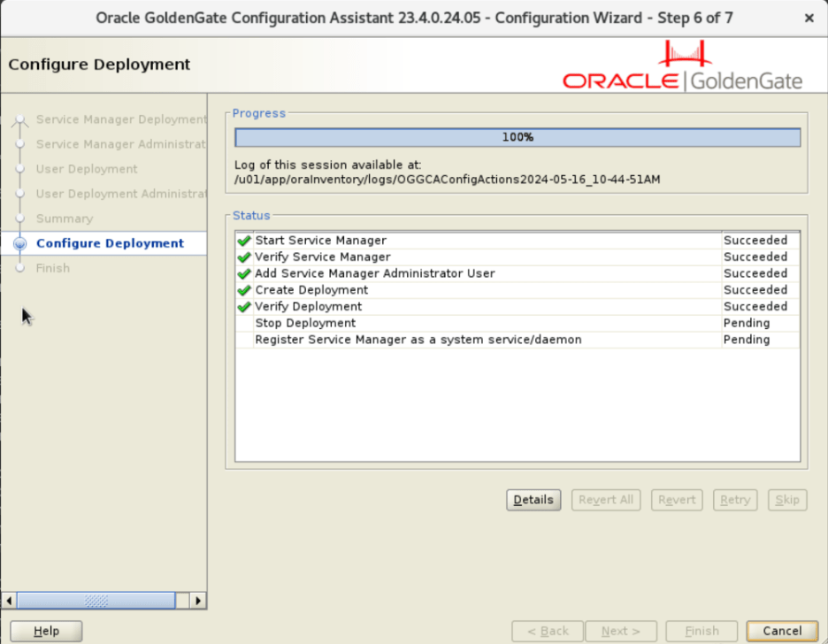828x644 pixels.
Task: Go to User Deployment step
Action: coord(87,169)
